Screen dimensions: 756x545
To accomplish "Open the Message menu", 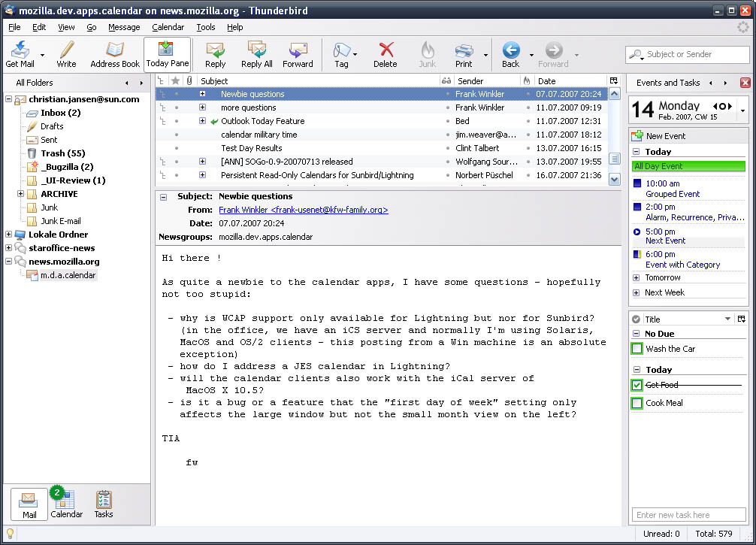I will click(x=124, y=27).
